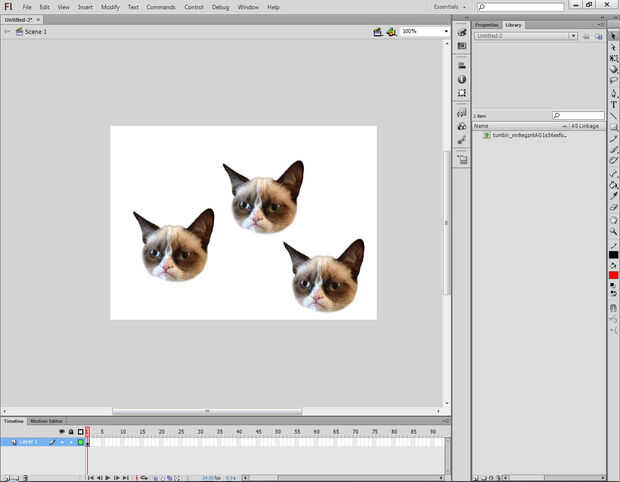Select the 3D Rotation tool
Screen dimensions: 620x482
coord(613,69)
